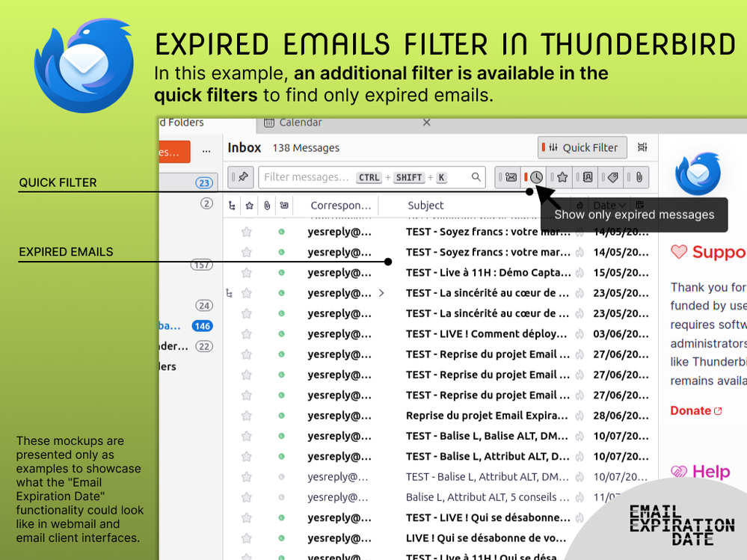Toggle the unread messages quick filter
747x560 pixels.
pos(508,177)
